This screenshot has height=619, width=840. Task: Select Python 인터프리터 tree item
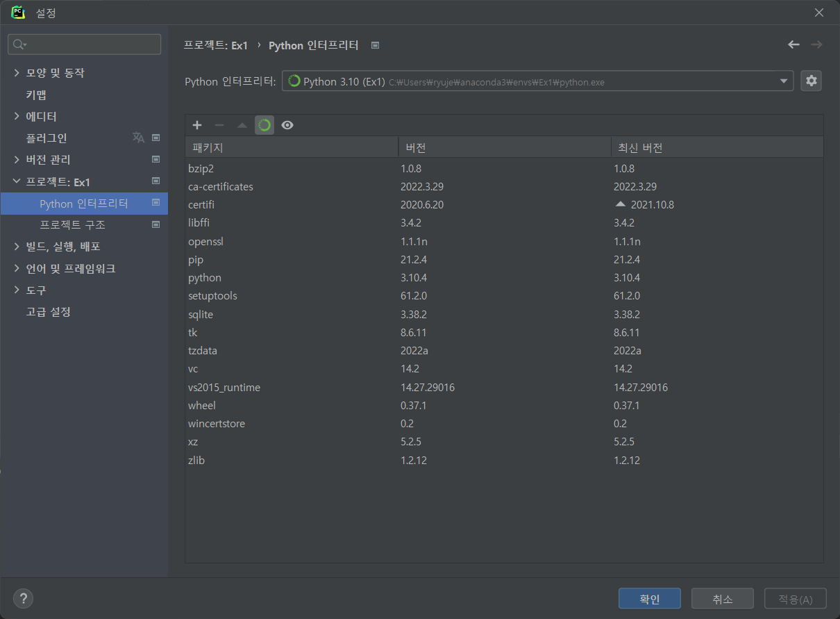(84, 203)
